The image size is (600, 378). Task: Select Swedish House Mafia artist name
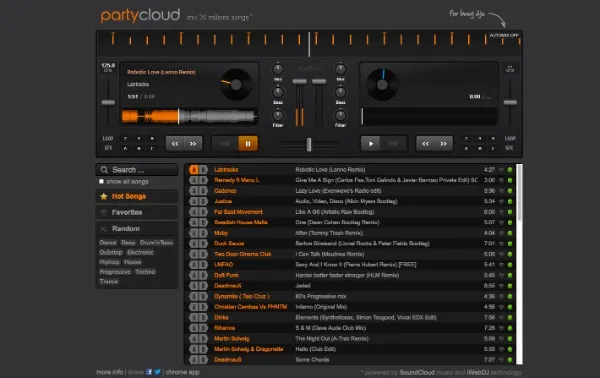(241, 222)
